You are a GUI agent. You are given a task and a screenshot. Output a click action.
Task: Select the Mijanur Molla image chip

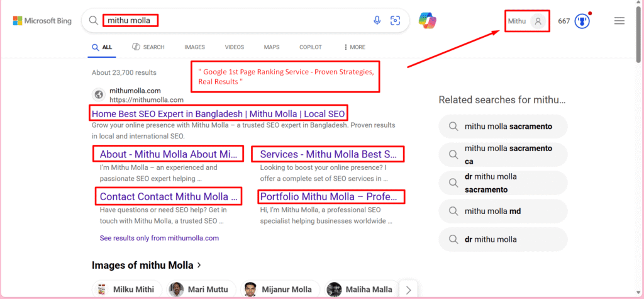[x=279, y=290]
